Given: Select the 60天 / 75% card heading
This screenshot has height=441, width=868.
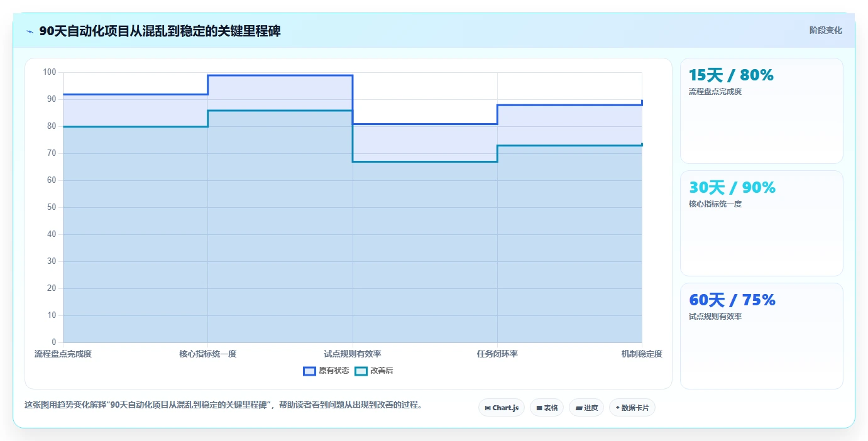Looking at the screenshot, I should click(x=732, y=300).
